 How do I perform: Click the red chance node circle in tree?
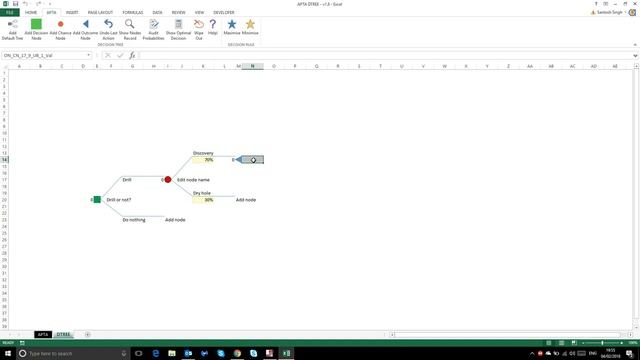click(x=168, y=180)
